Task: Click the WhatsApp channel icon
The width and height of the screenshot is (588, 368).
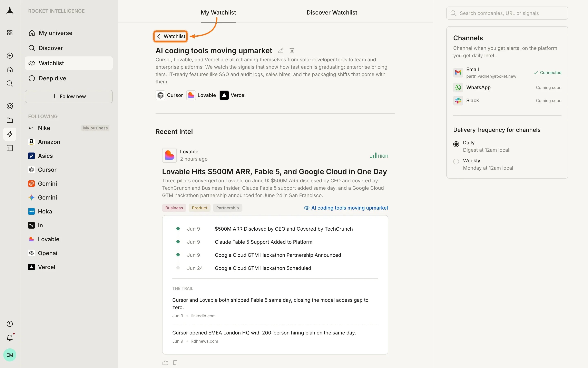Action: coord(458,87)
